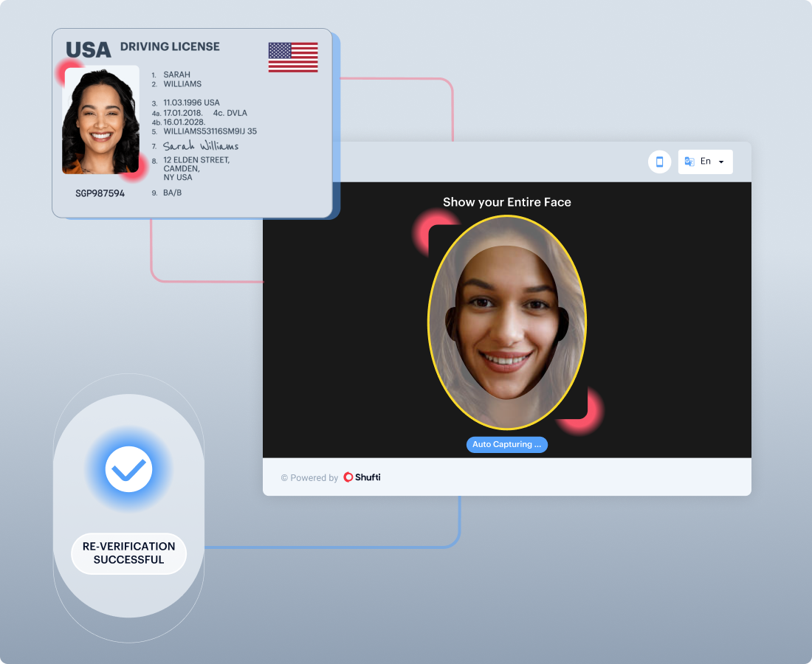Click the mobile device icon button
Image resolution: width=812 pixels, height=664 pixels.
tap(659, 162)
